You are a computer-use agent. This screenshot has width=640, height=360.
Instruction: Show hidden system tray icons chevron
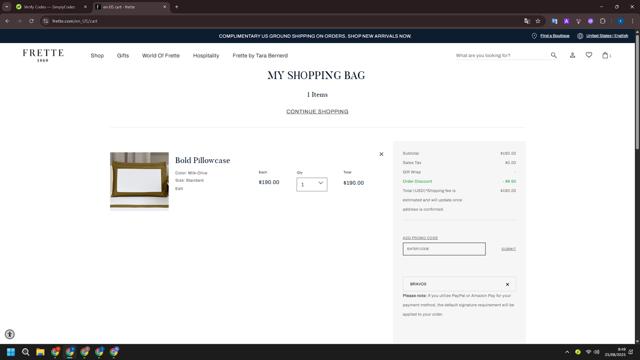(x=567, y=352)
